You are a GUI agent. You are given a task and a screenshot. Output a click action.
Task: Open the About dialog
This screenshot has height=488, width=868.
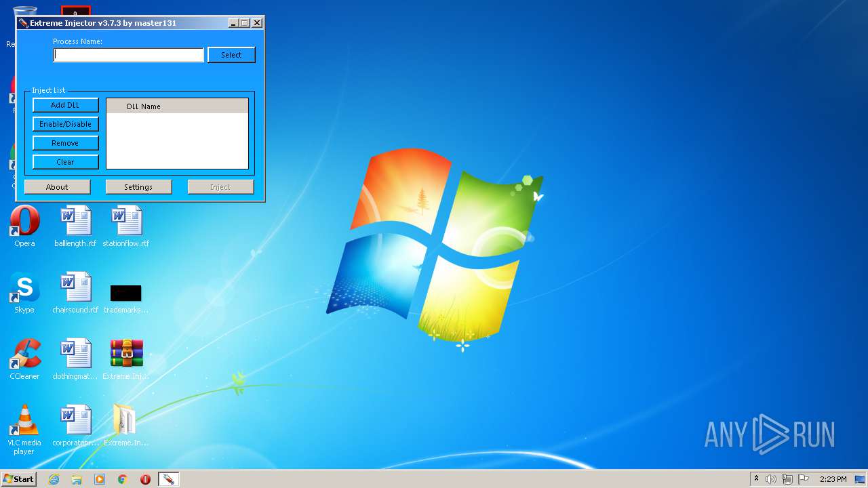pyautogui.click(x=57, y=187)
